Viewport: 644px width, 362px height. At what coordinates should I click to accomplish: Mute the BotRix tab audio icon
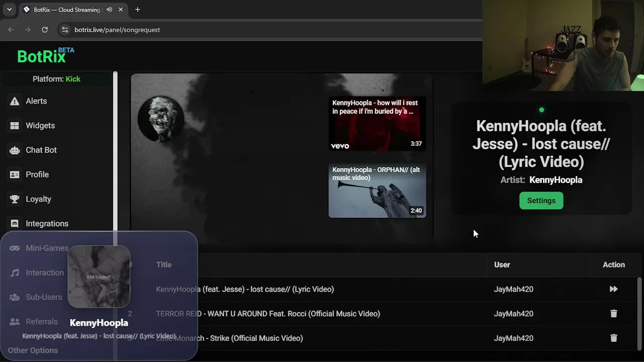click(x=109, y=10)
